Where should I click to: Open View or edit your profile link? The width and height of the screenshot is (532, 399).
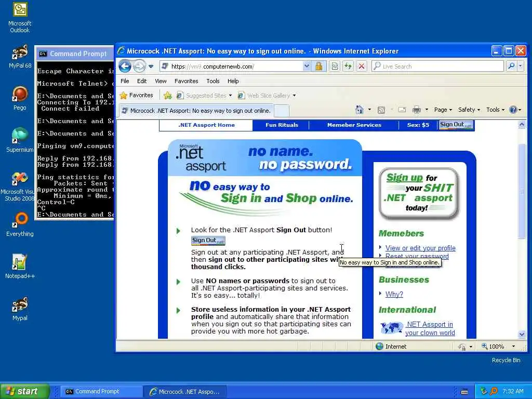420,248
